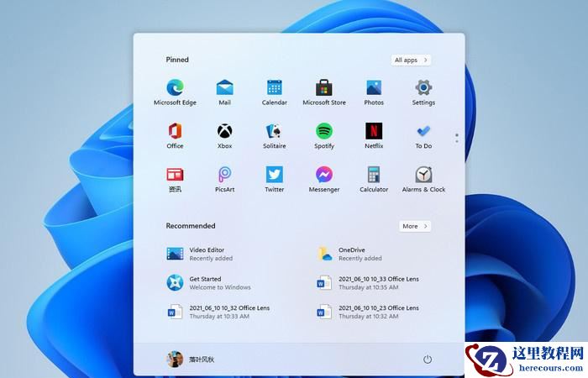Open the 资讯 news app
Screen dimensions: 588x378
pos(175,179)
